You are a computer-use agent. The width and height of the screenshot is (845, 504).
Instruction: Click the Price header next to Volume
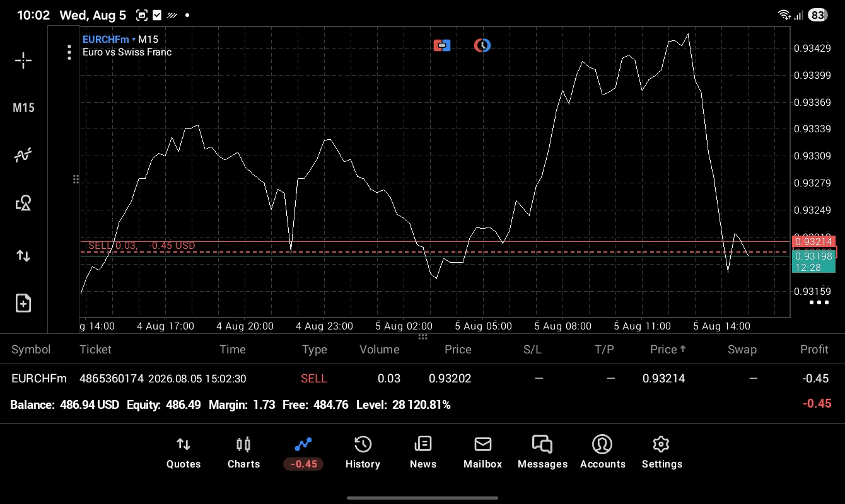tap(458, 350)
